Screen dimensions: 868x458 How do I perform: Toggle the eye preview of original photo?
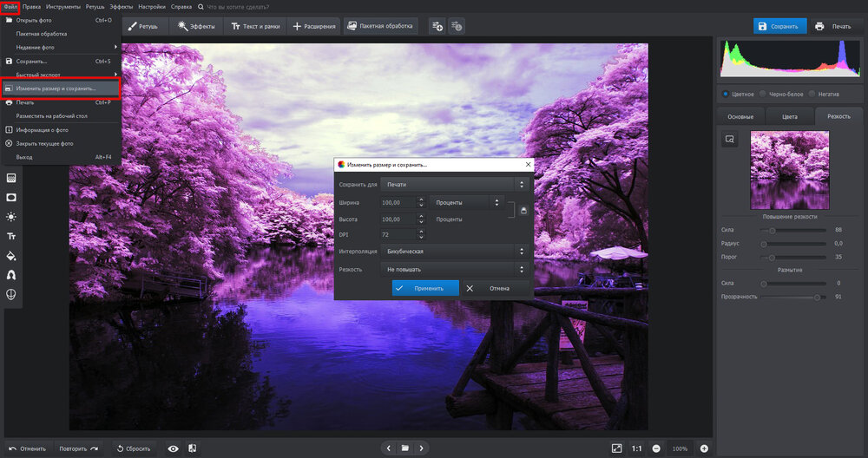[x=173, y=448]
